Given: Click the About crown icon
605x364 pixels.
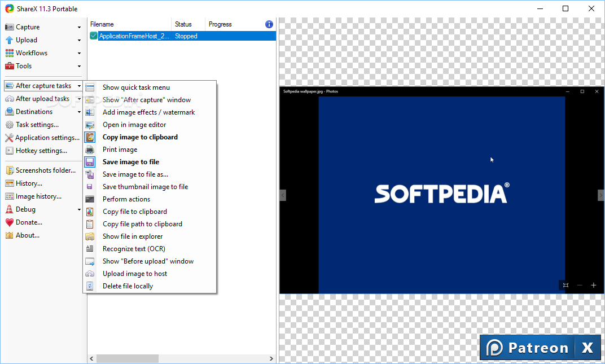Looking at the screenshot, I should click(x=9, y=235).
